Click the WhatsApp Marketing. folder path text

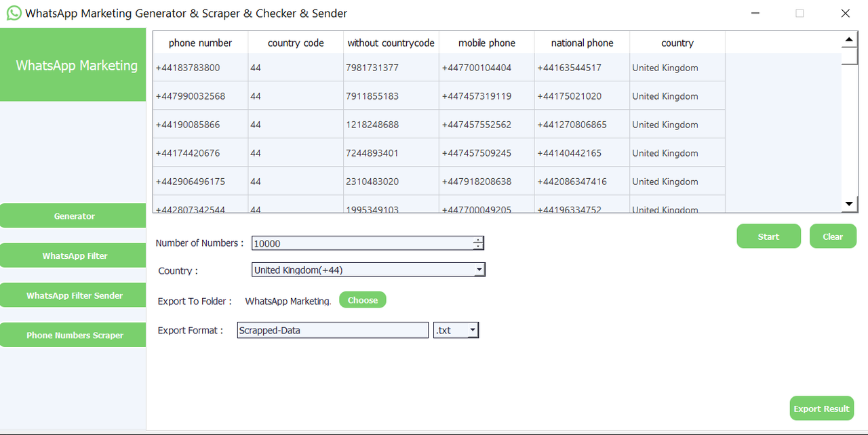pos(288,301)
